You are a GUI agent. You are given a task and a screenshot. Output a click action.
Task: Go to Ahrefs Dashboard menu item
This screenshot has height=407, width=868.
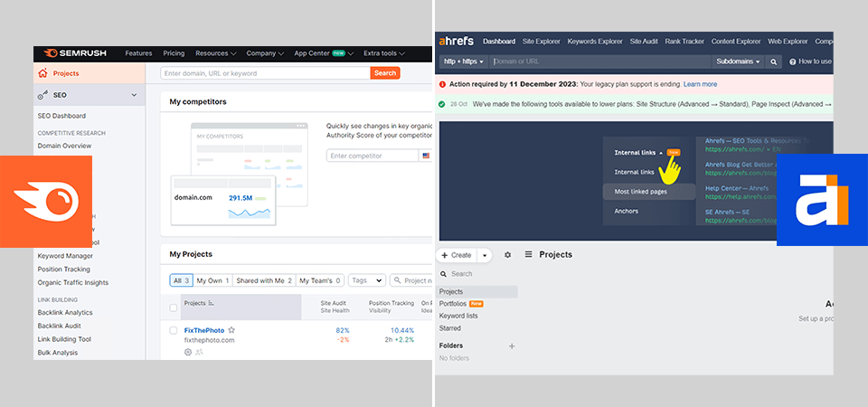click(x=499, y=42)
